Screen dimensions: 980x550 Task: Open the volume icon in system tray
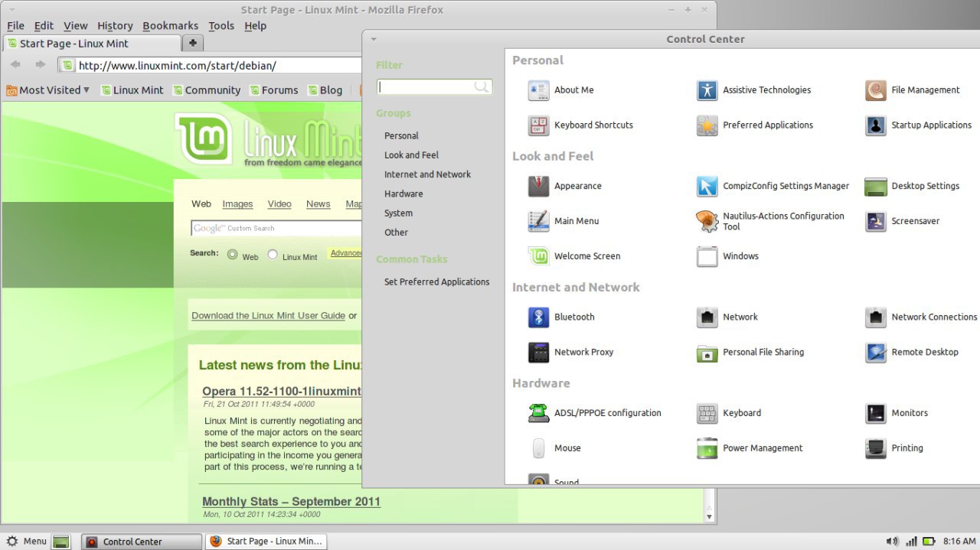(892, 542)
